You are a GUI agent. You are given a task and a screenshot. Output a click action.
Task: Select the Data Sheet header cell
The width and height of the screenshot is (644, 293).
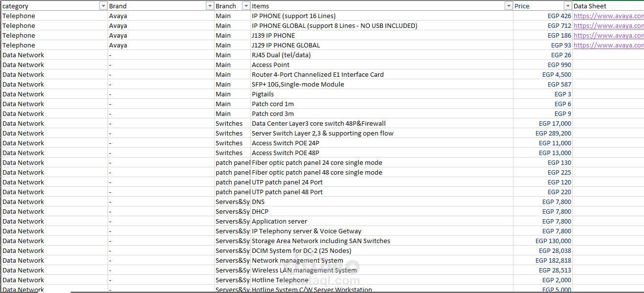point(608,6)
